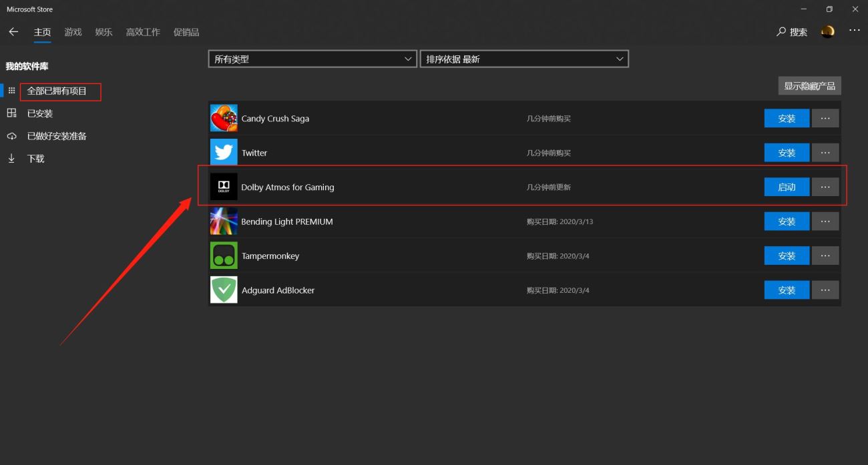Select the 已安装 installed icon
Image resolution: width=868 pixels, height=465 pixels.
(x=11, y=113)
